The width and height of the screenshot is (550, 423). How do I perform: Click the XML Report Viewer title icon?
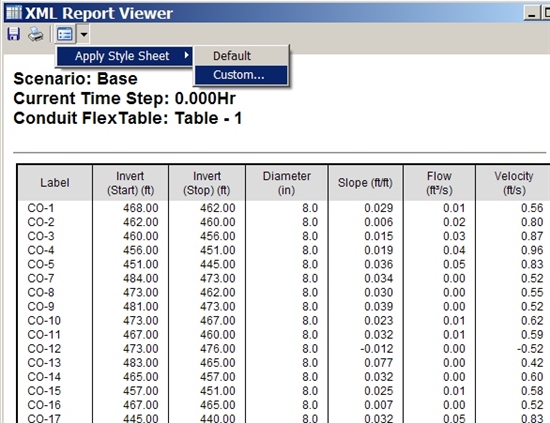click(x=14, y=13)
